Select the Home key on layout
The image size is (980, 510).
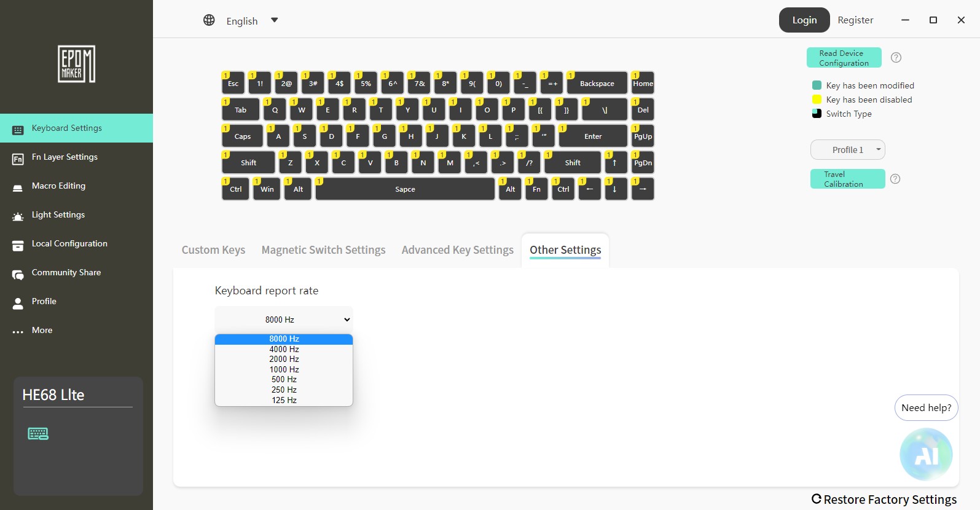643,83
